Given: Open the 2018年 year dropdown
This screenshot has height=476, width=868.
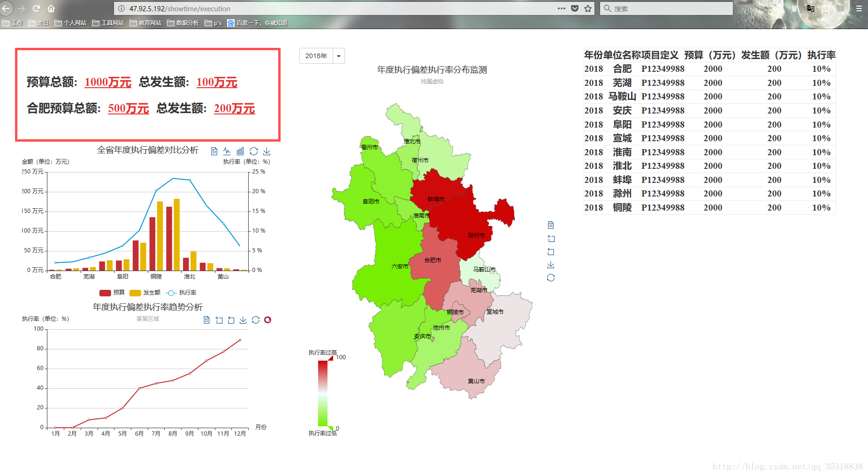Looking at the screenshot, I should [338, 55].
